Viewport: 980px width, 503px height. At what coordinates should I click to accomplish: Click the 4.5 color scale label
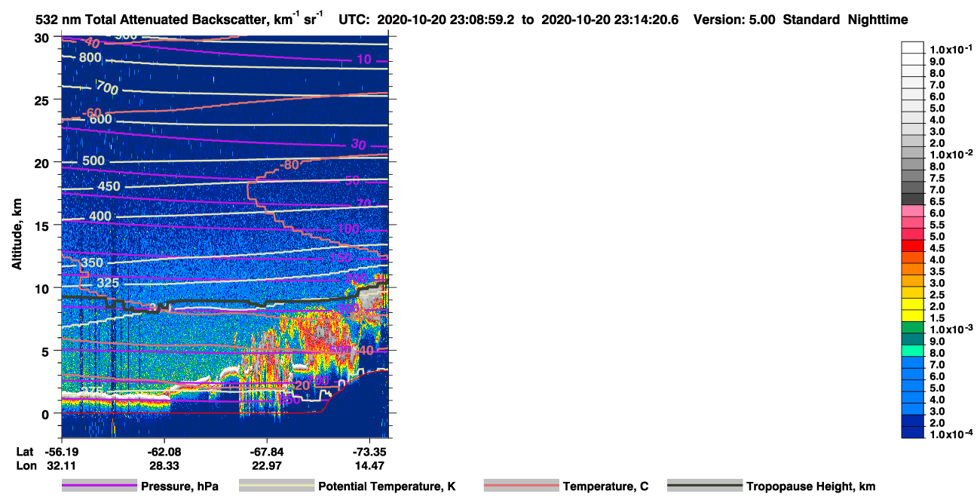point(938,248)
